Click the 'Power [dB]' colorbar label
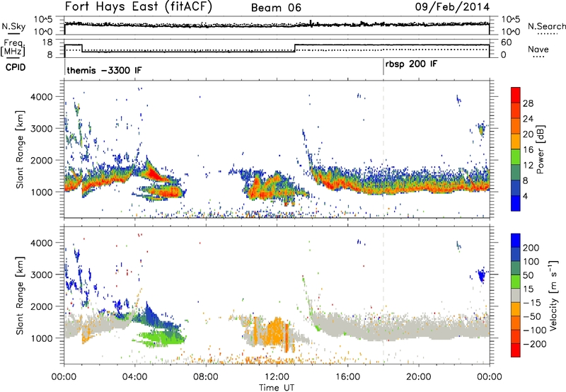Image resolution: width=566 pixels, height=392 pixels. [x=540, y=149]
